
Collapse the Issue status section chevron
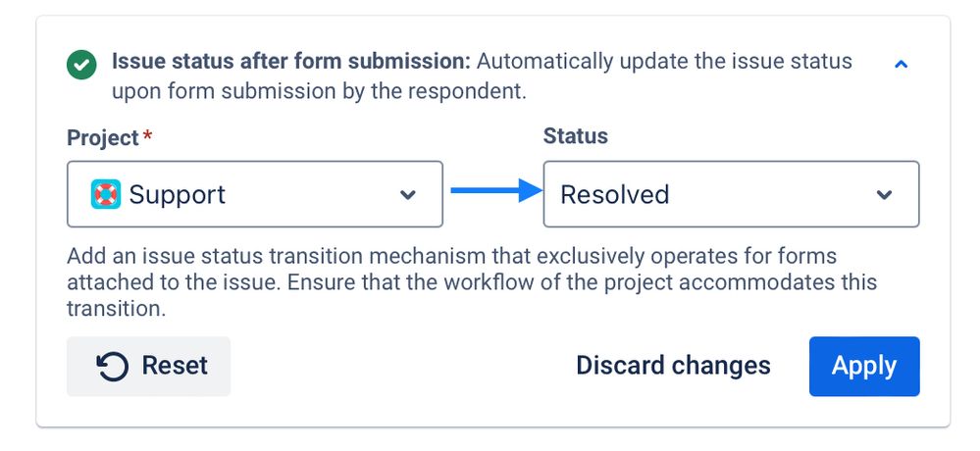(x=901, y=65)
